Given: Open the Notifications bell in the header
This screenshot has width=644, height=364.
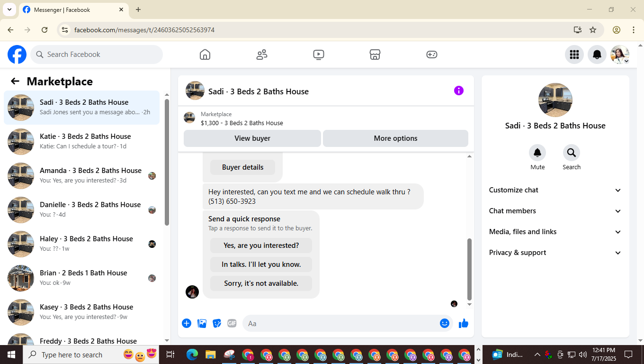Looking at the screenshot, I should (597, 55).
